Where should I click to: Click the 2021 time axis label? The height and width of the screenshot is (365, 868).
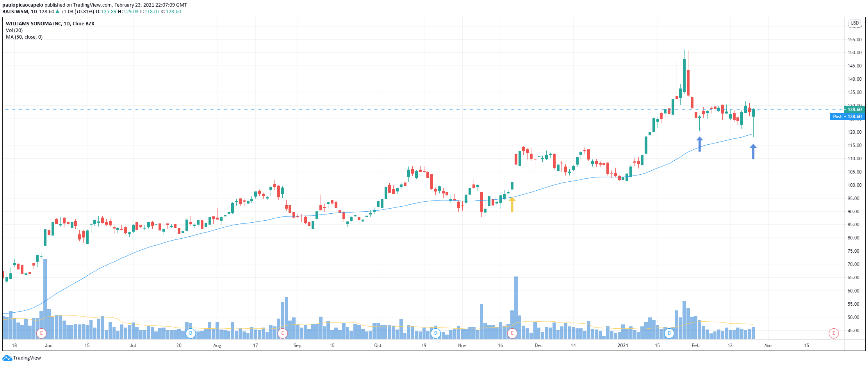(623, 346)
